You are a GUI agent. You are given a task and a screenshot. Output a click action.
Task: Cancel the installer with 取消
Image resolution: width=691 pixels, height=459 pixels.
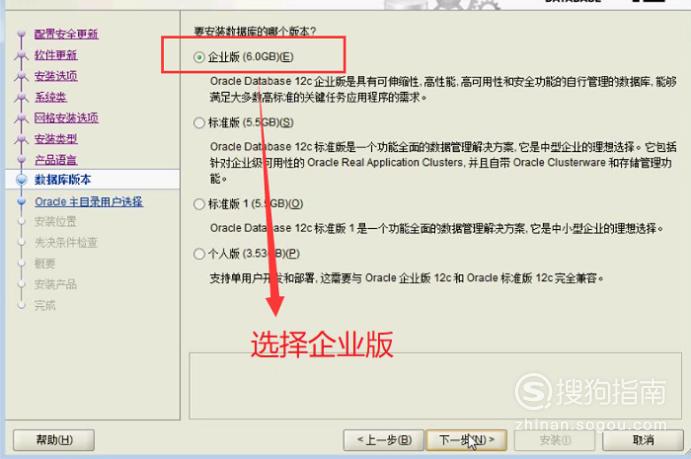click(643, 440)
